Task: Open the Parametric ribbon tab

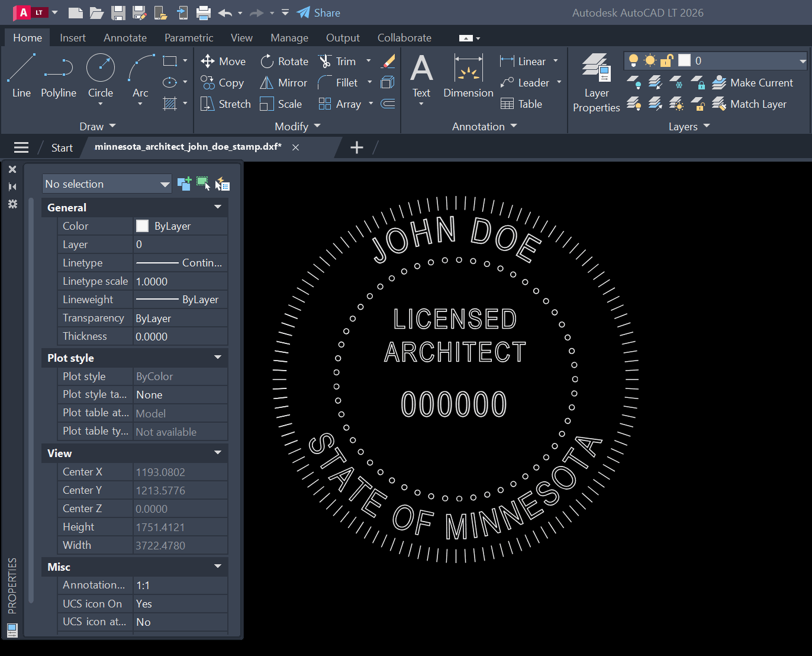Action: pyautogui.click(x=189, y=37)
